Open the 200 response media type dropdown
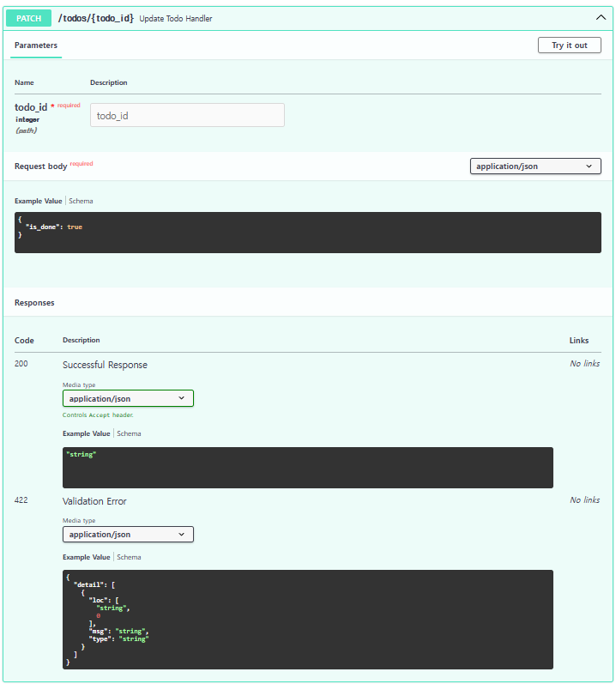This screenshot has height=684, width=616. click(128, 398)
